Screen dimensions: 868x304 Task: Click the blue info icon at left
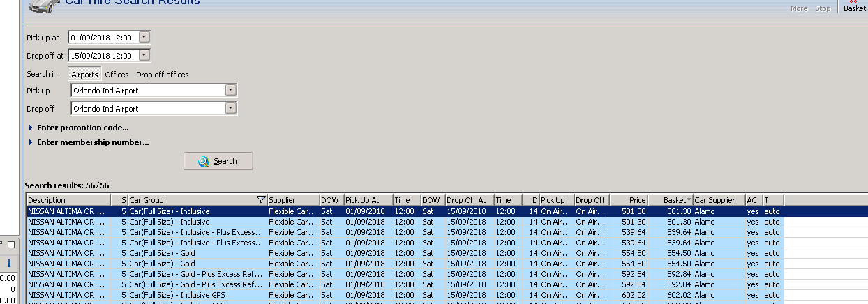pos(9,264)
